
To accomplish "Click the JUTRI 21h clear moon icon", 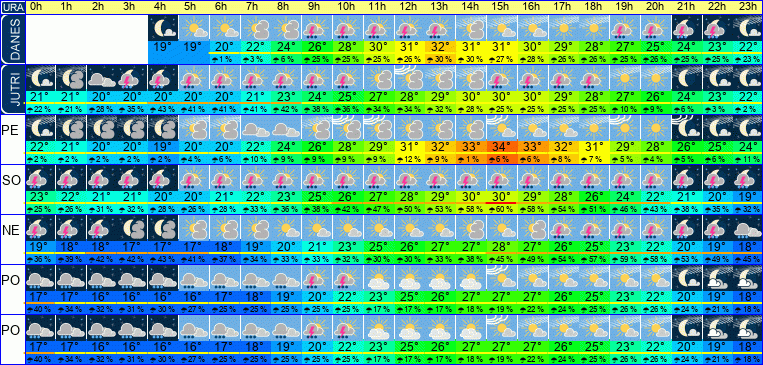I will point(687,78).
